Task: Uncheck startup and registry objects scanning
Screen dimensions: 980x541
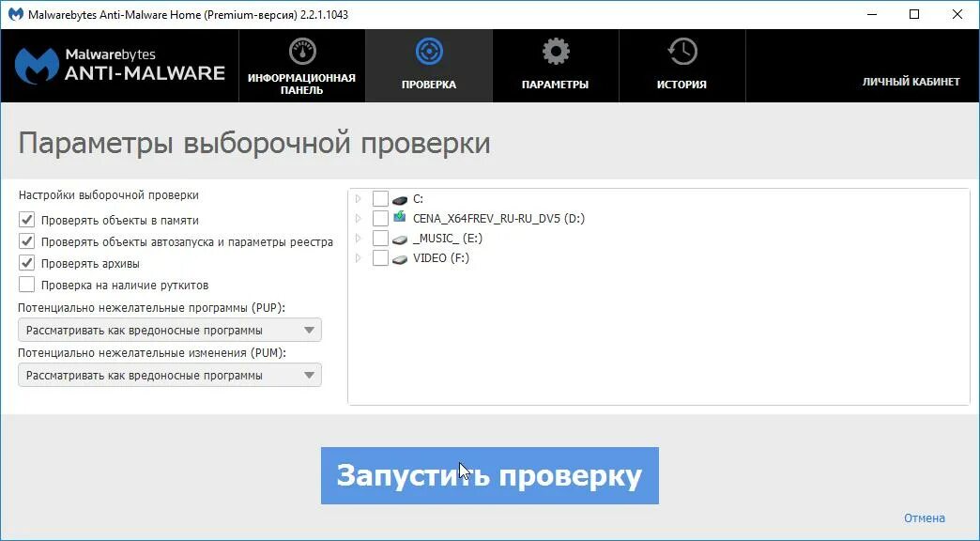Action: (x=27, y=241)
